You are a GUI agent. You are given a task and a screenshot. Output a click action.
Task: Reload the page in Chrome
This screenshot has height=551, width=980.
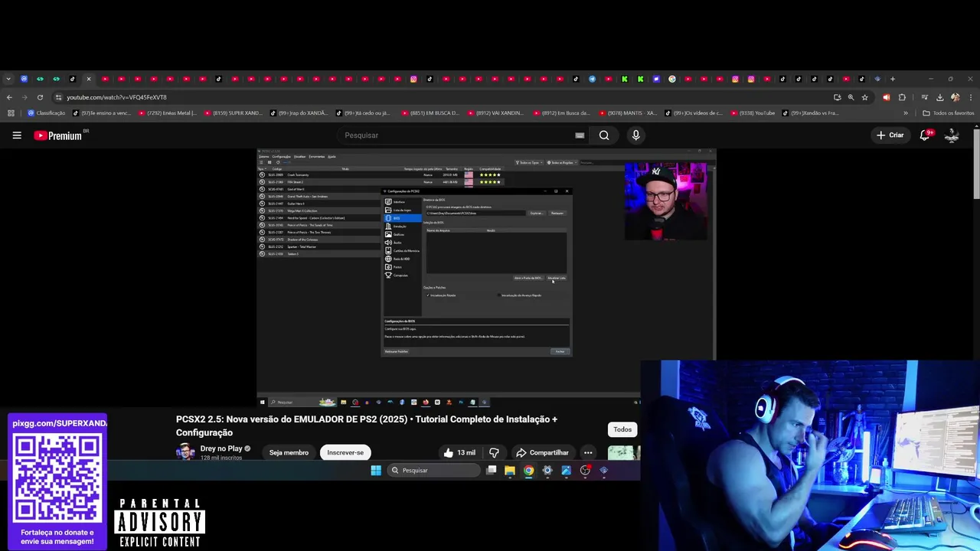pos(40,97)
